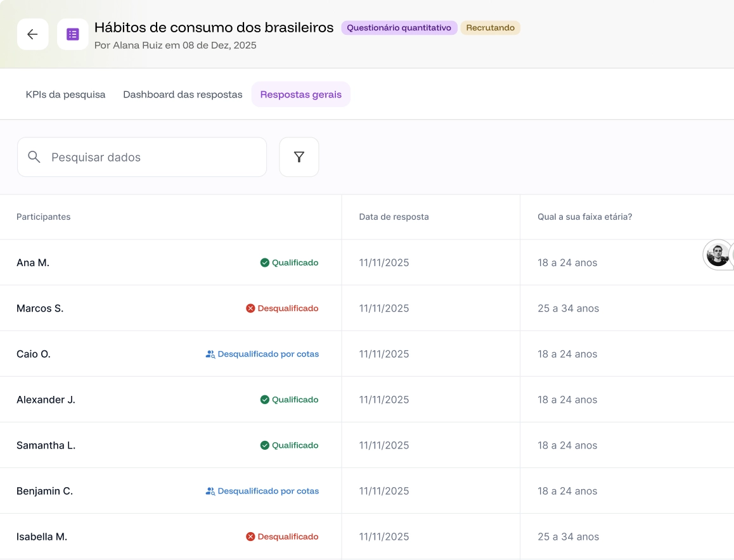Click green check icon beside Ana M.
The width and height of the screenshot is (734, 560).
coord(265,263)
